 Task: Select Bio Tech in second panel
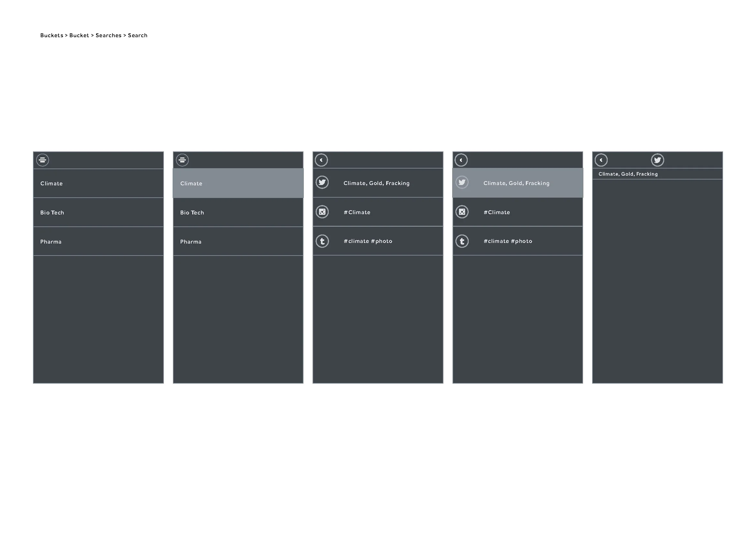tap(238, 213)
